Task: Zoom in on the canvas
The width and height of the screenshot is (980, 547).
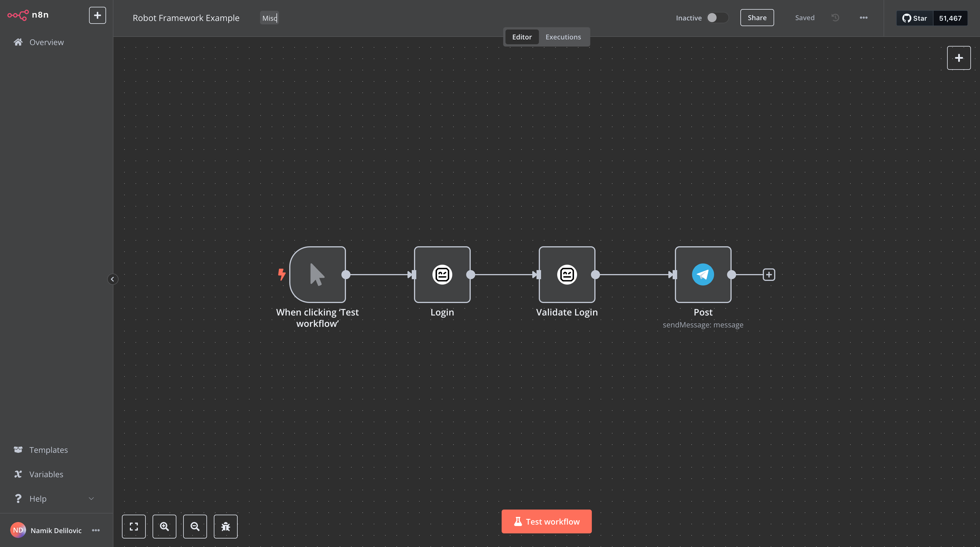Action: point(164,527)
